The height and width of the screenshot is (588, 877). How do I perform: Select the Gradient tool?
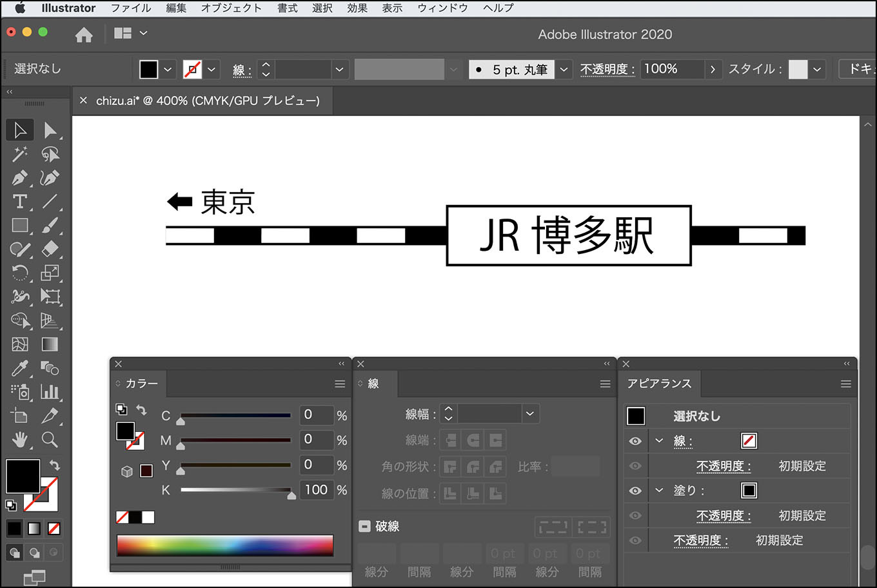click(x=50, y=344)
